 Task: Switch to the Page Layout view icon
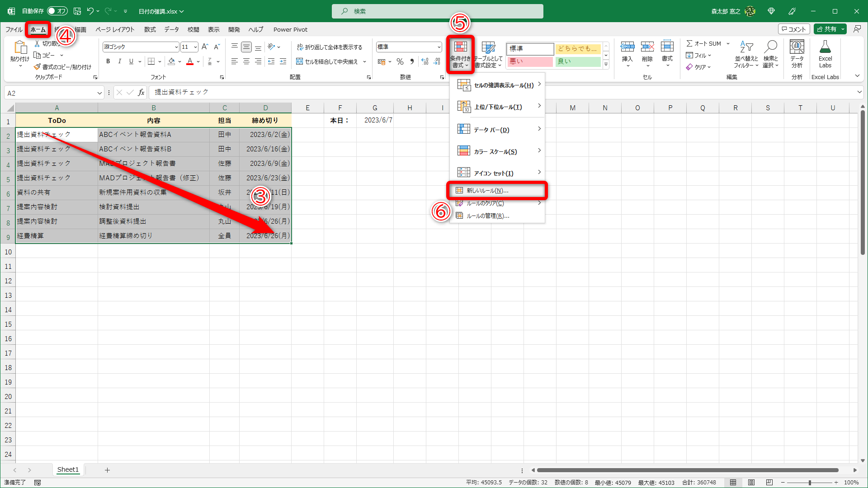[x=751, y=483]
